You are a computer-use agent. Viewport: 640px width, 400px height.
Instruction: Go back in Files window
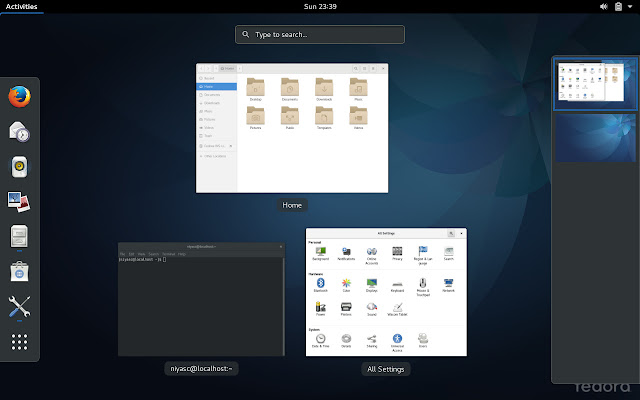[201, 69]
